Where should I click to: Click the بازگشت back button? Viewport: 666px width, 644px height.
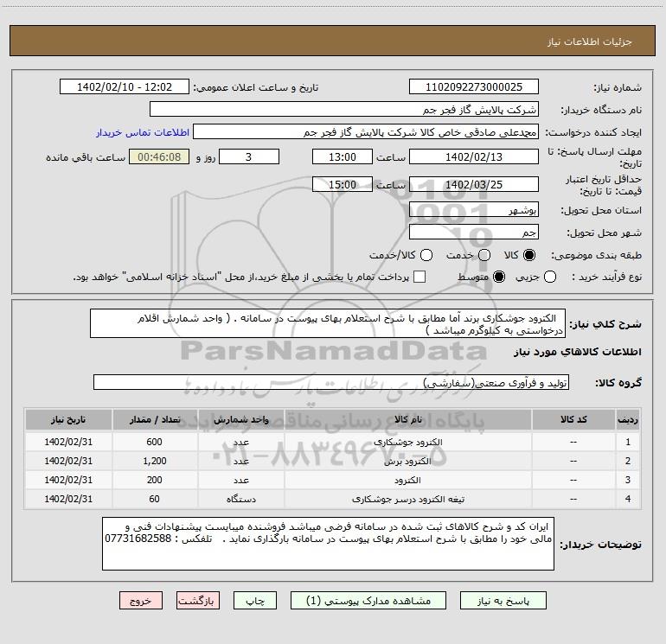pos(198,601)
